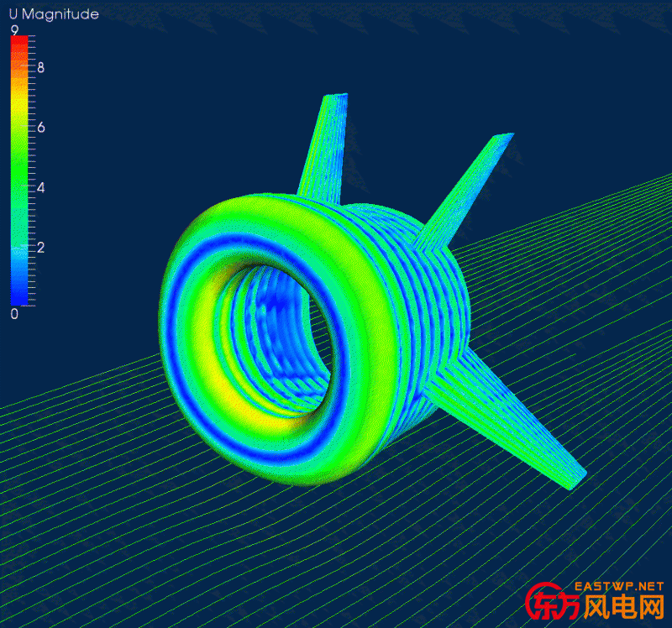The height and width of the screenshot is (628, 672).
Task: Click the U Magnitude legend title
Action: [53, 14]
